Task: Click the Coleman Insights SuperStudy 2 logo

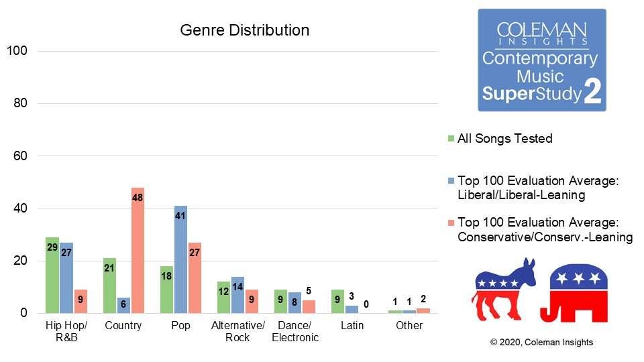Action: pos(541,60)
